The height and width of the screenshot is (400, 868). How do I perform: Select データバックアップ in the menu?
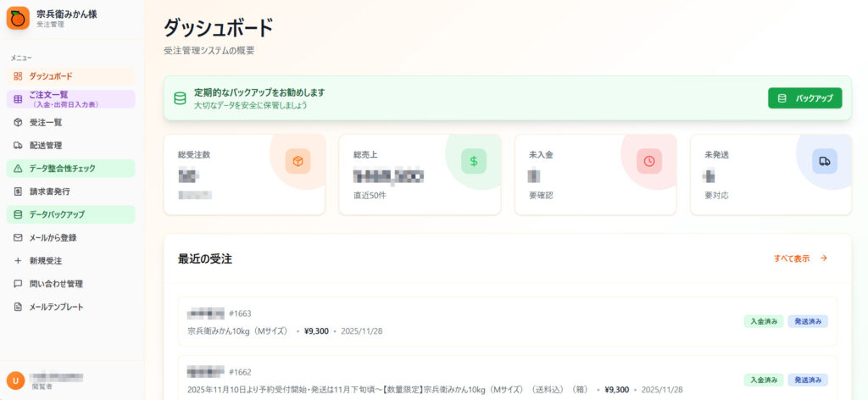point(71,214)
